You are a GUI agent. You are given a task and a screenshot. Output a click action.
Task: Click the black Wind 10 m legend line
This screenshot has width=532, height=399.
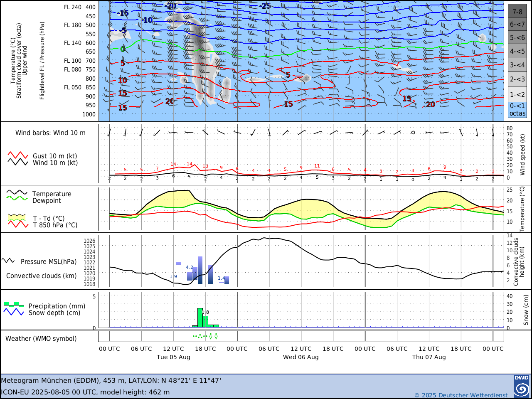pyautogui.click(x=18, y=162)
